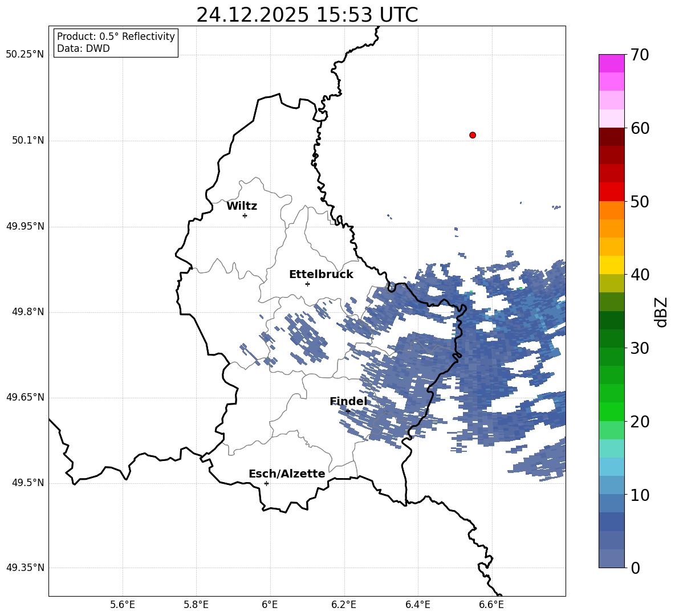Click the bright green swatch just above 20

coord(611,411)
